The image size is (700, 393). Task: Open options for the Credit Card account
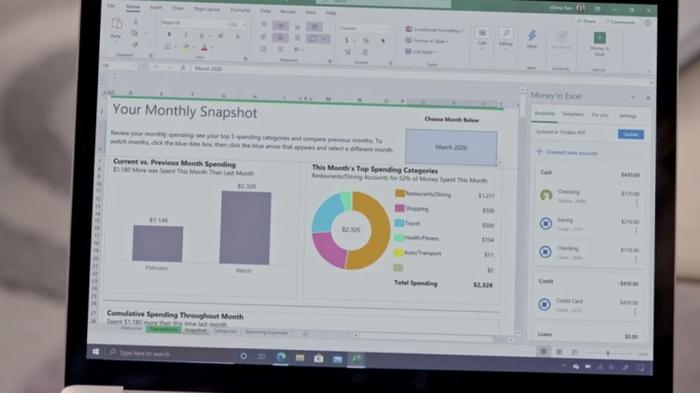pos(635,312)
